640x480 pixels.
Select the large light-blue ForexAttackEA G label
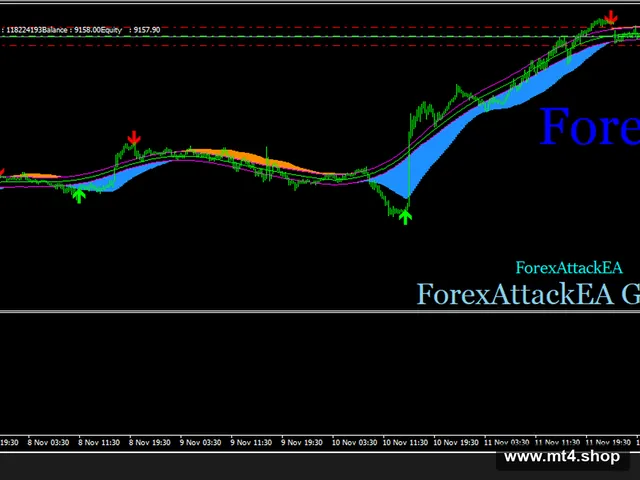pos(528,294)
